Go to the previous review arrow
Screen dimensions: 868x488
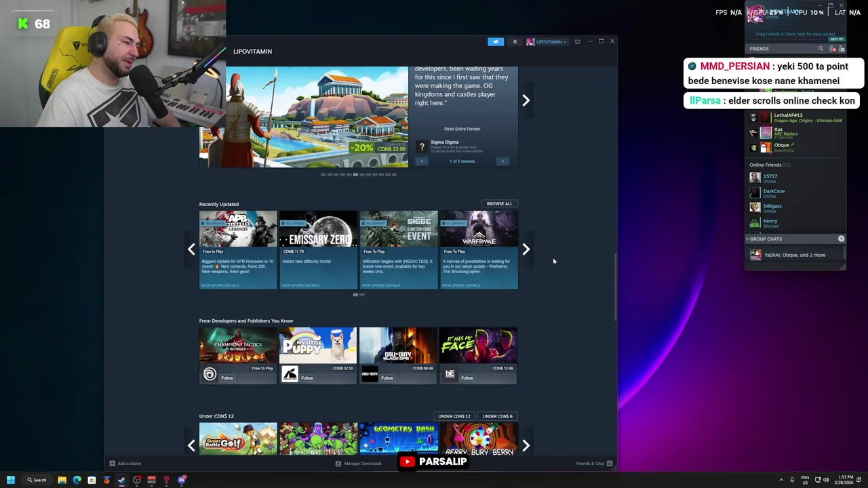tap(421, 161)
